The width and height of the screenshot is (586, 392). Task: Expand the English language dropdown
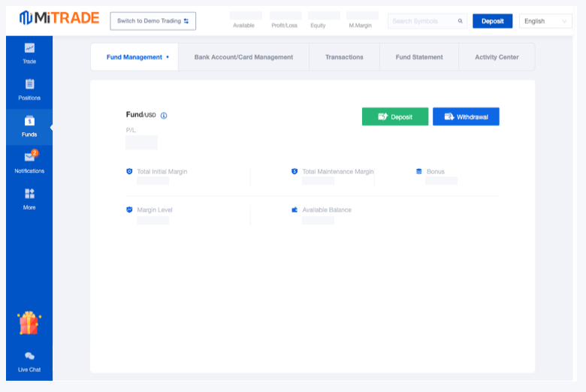pyautogui.click(x=545, y=21)
